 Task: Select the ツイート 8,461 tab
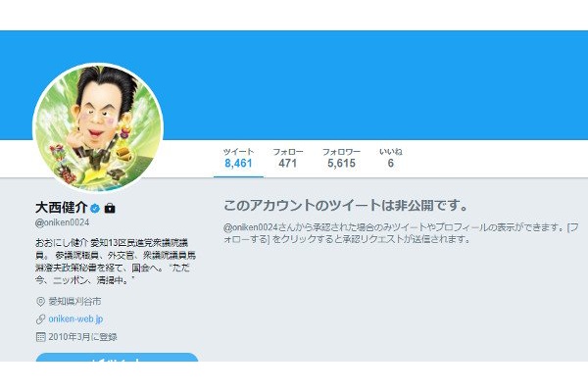pos(238,159)
